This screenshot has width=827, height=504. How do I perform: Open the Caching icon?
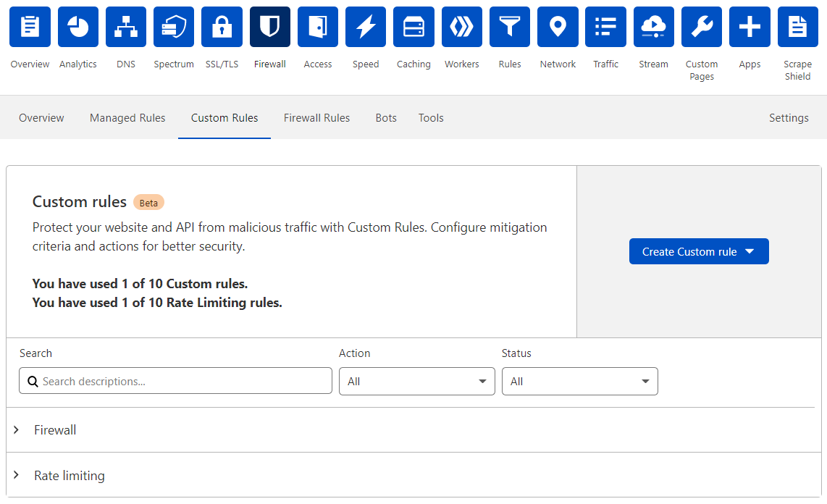[413, 27]
